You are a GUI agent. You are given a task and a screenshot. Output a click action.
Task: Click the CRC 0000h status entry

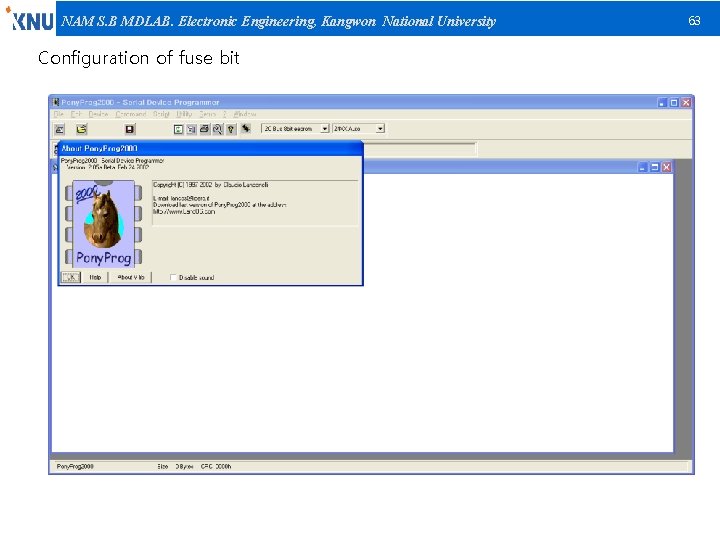(216, 467)
